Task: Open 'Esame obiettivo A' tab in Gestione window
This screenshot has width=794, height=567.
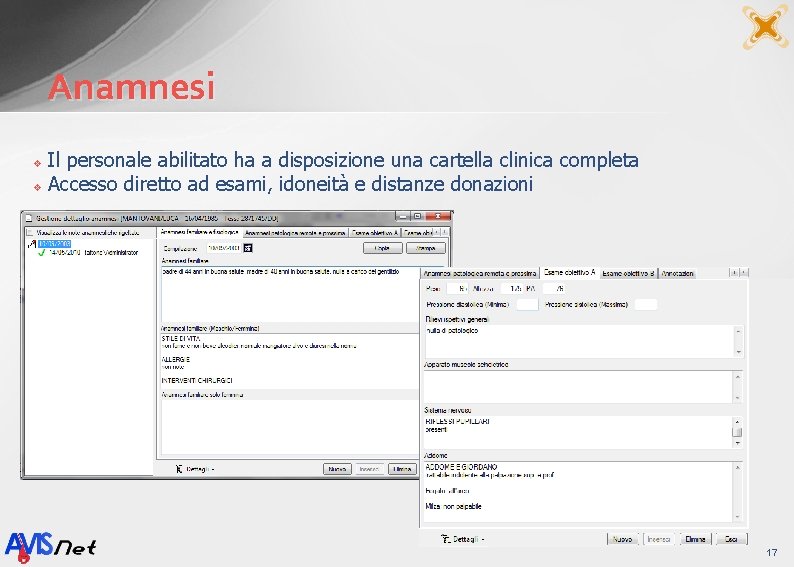Action: pyautogui.click(x=375, y=233)
